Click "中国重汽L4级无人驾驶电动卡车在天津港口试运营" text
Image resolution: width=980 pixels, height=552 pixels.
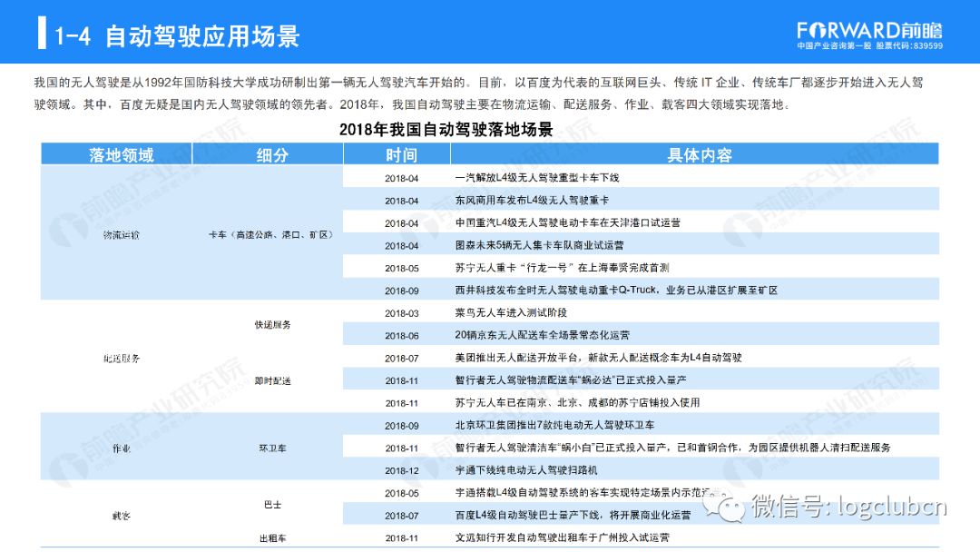click(x=567, y=222)
